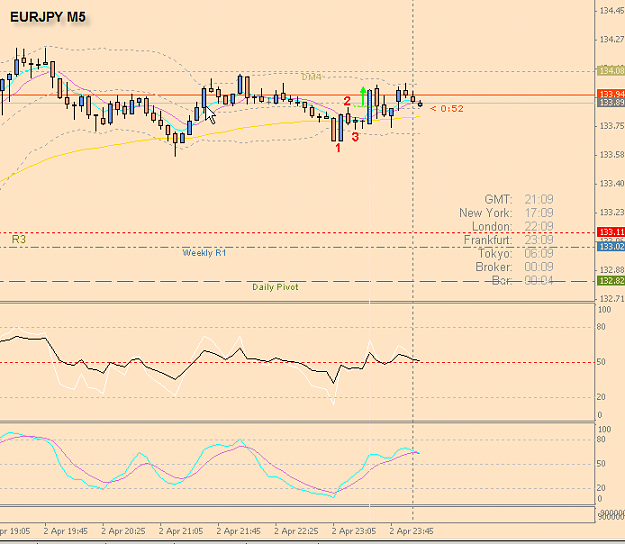Click the R3 resistance label
Viewport: 625px width, 544px height.
pos(19,239)
